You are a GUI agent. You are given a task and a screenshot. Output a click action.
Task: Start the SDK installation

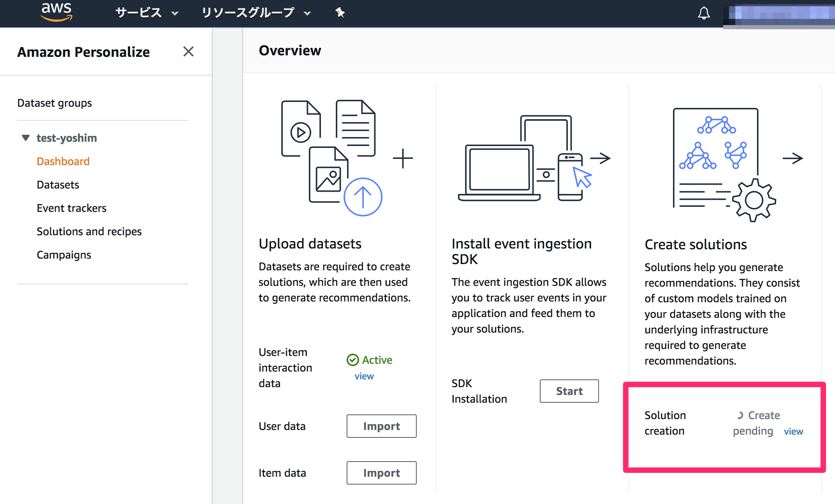[569, 391]
